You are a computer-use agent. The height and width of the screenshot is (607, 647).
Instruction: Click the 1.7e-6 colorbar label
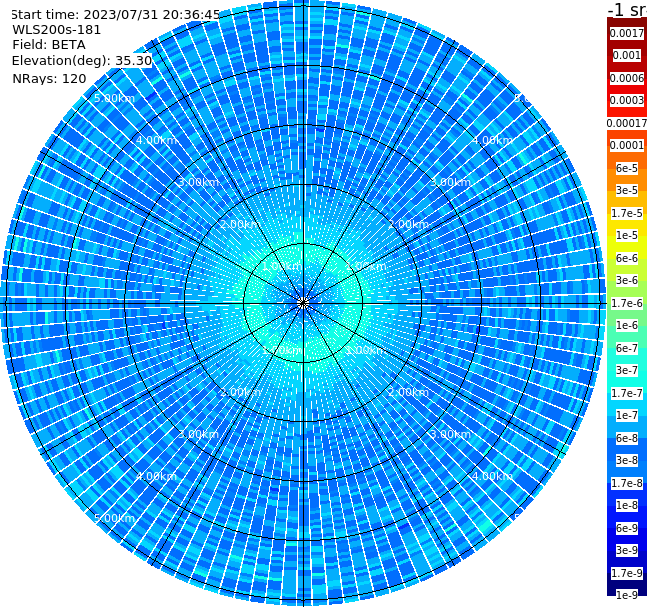pyautogui.click(x=627, y=303)
